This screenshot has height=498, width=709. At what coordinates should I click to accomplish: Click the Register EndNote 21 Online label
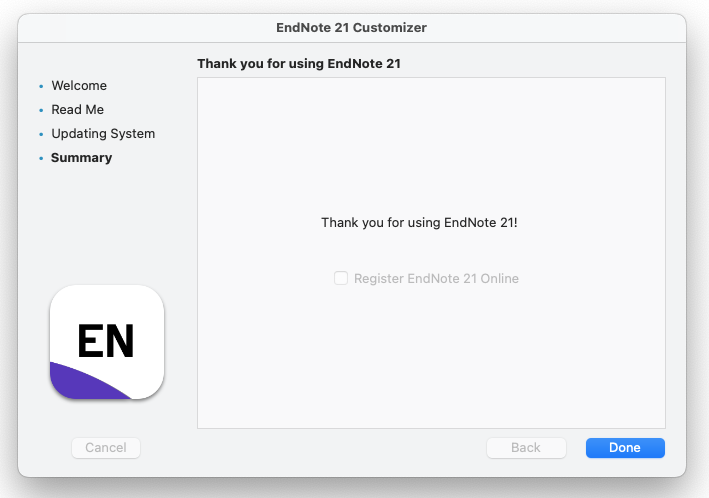pos(436,278)
